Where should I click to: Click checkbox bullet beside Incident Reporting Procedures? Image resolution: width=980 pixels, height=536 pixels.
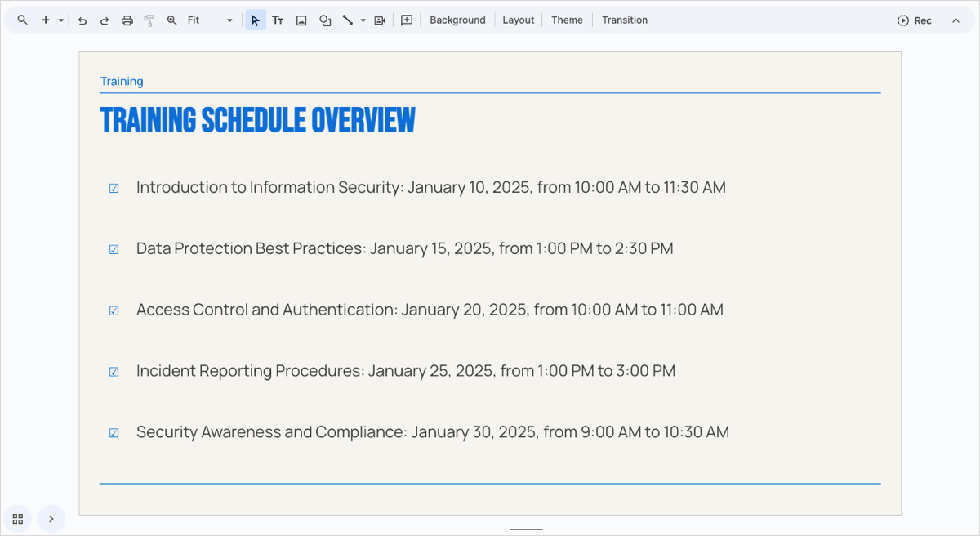point(114,373)
